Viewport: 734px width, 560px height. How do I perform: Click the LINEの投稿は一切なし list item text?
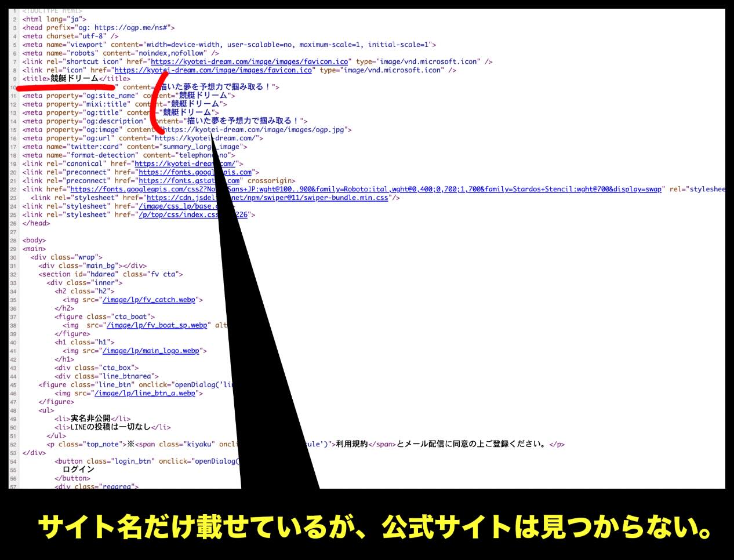pyautogui.click(x=110, y=427)
